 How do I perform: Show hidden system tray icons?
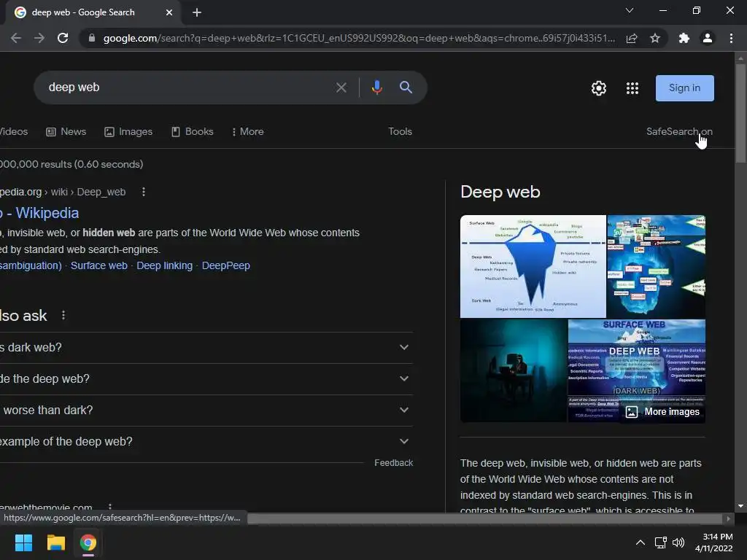pyautogui.click(x=640, y=542)
